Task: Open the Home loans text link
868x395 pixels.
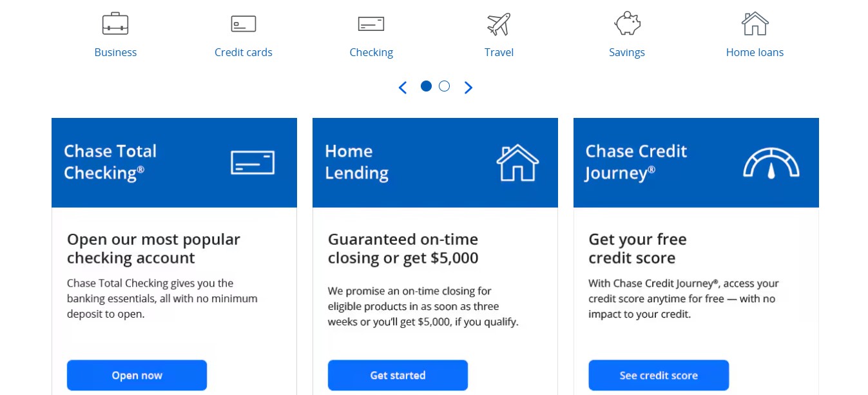Action: pos(755,52)
